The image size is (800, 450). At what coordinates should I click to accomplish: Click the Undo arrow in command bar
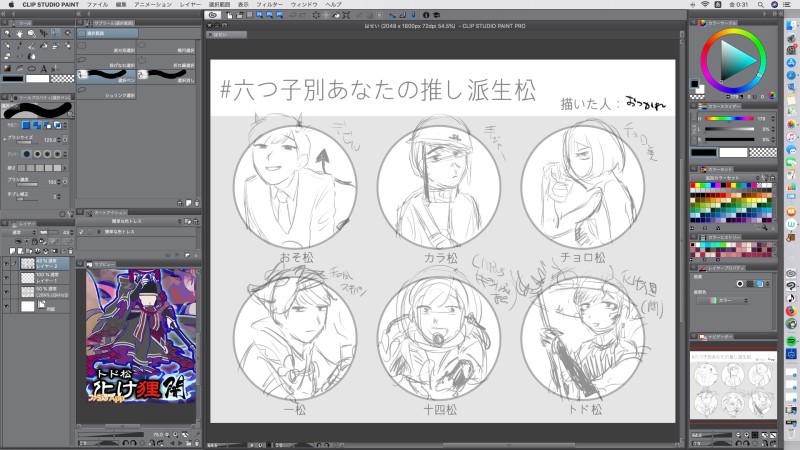click(293, 15)
